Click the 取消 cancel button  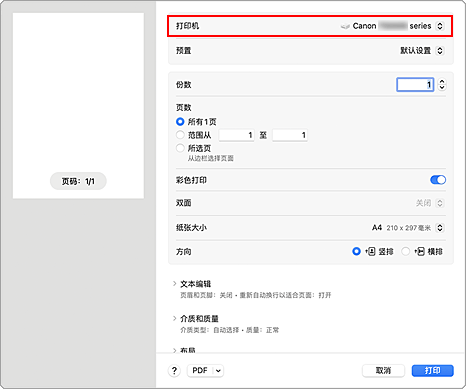[383, 371]
